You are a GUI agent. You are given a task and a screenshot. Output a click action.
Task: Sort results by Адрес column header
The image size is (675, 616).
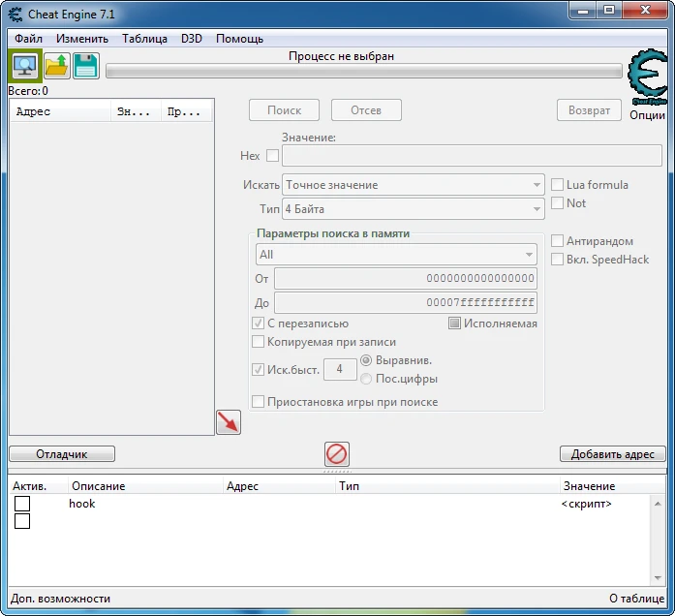(60, 112)
